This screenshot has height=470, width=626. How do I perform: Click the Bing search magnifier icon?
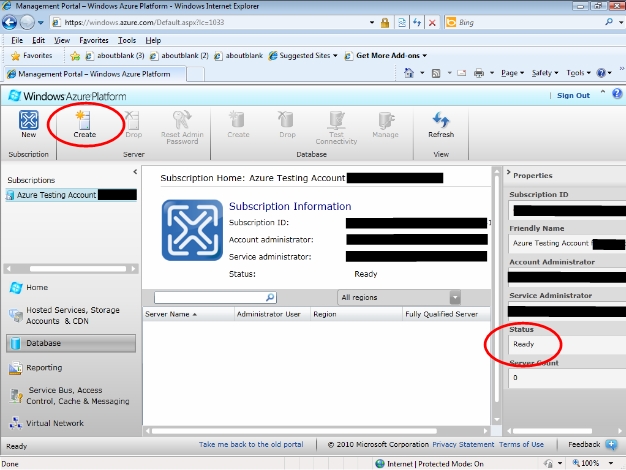coord(609,22)
